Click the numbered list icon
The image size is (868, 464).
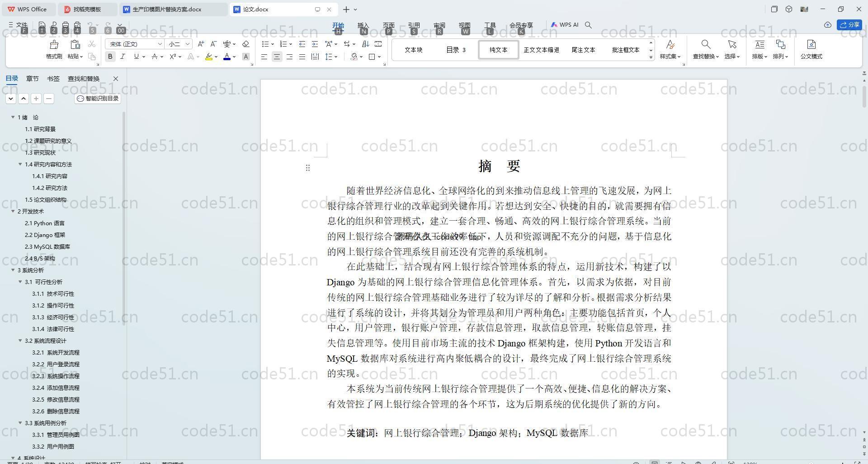tap(283, 44)
